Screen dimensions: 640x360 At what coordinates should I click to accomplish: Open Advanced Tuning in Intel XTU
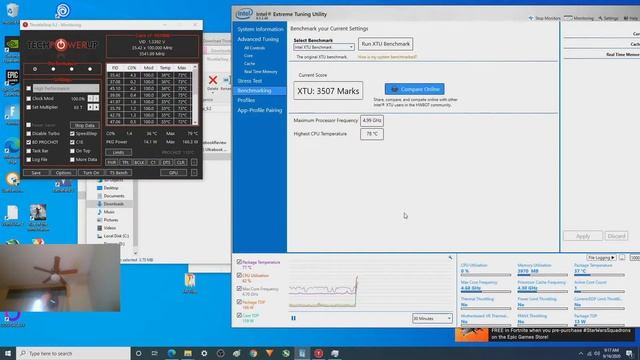click(258, 39)
